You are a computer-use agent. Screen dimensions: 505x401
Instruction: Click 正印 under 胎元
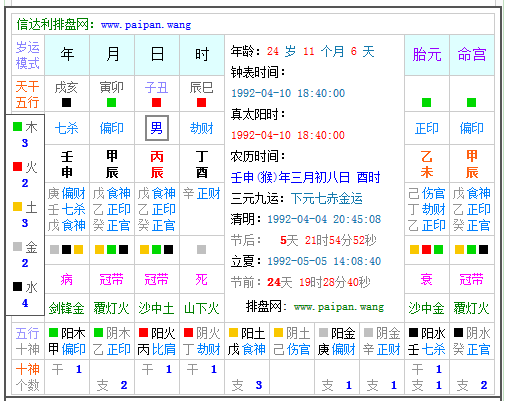click(x=427, y=128)
